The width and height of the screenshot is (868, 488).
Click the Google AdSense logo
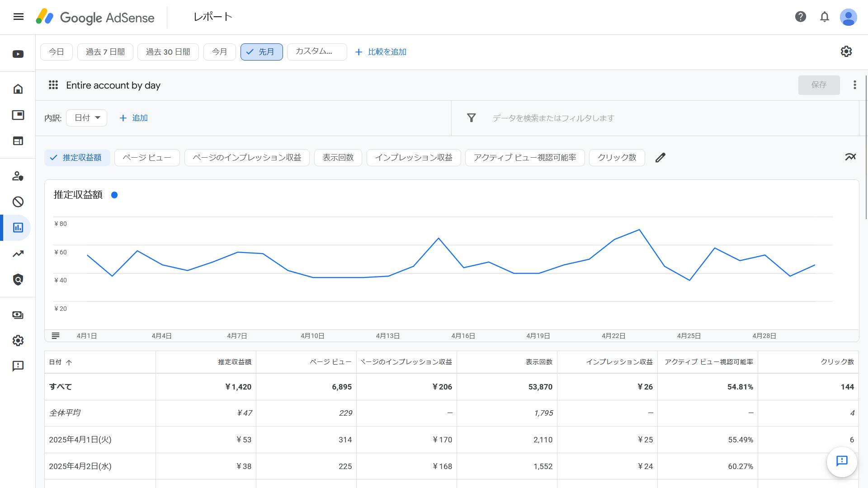pyautogui.click(x=95, y=17)
